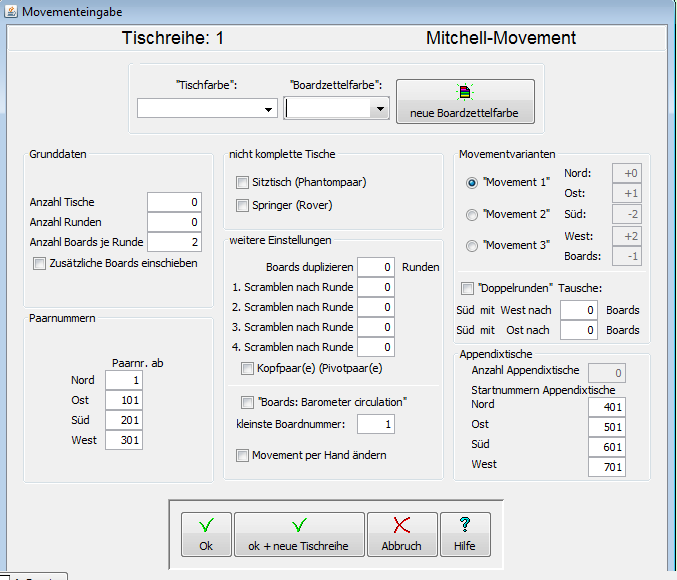
Task: Click ok + neue Tischreihe button
Action: 299,534
